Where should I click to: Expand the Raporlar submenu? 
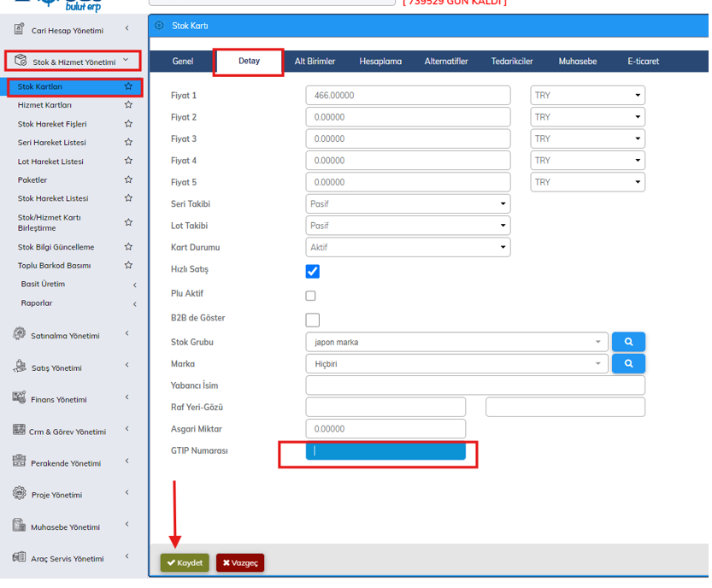(x=77, y=303)
